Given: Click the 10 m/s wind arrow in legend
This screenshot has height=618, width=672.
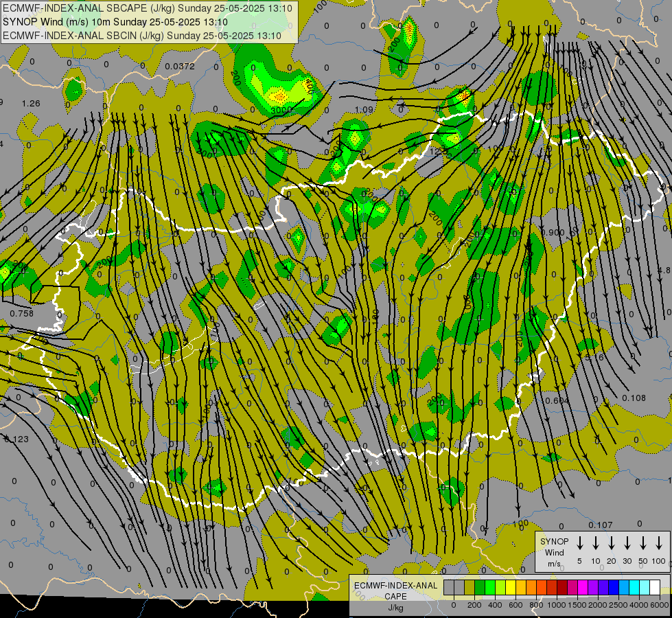Looking at the screenshot, I should pyautogui.click(x=596, y=543).
